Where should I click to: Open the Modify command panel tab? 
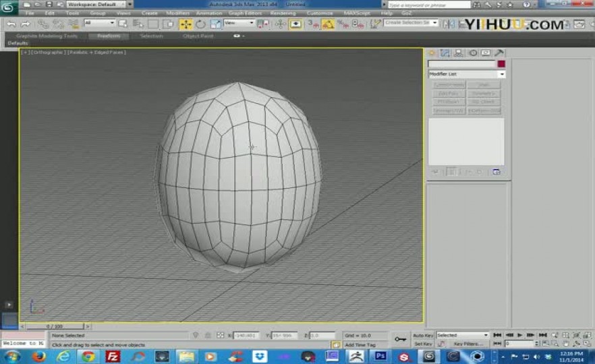[x=445, y=53]
